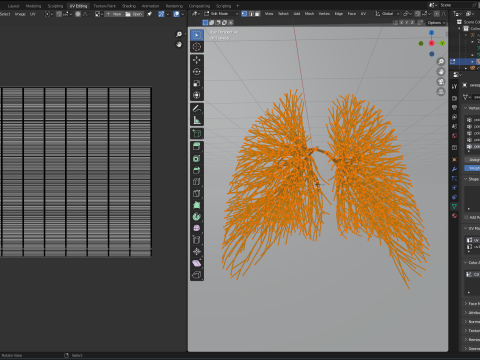480x360 pixels.
Task: Toggle snapping magnet in 3D viewport header
Action: pos(418,14)
